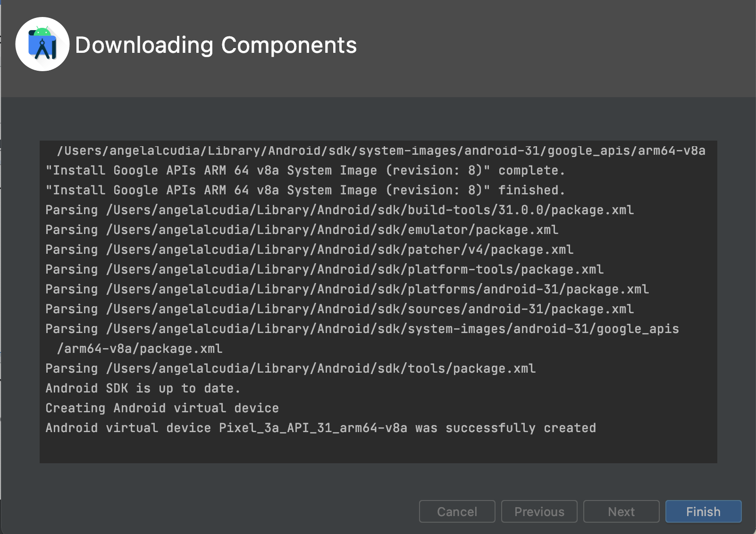Click the Parsing system-images/android-31/google_apis line
Image resolution: width=756 pixels, height=534 pixels.
(362, 329)
